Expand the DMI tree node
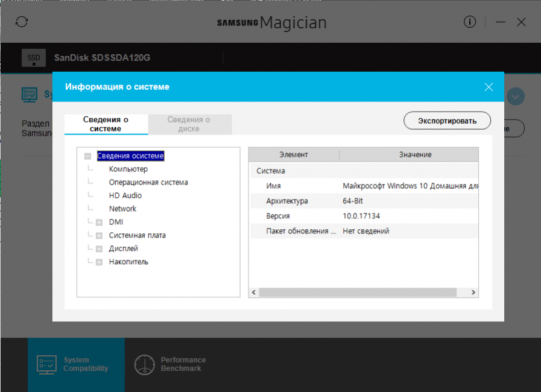Screen dimensions: 541x392 [x=99, y=223]
